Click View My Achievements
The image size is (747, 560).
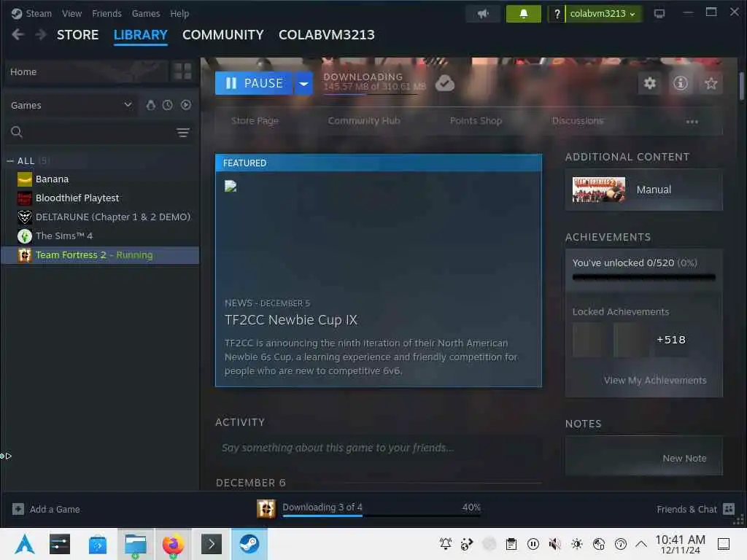tap(655, 380)
